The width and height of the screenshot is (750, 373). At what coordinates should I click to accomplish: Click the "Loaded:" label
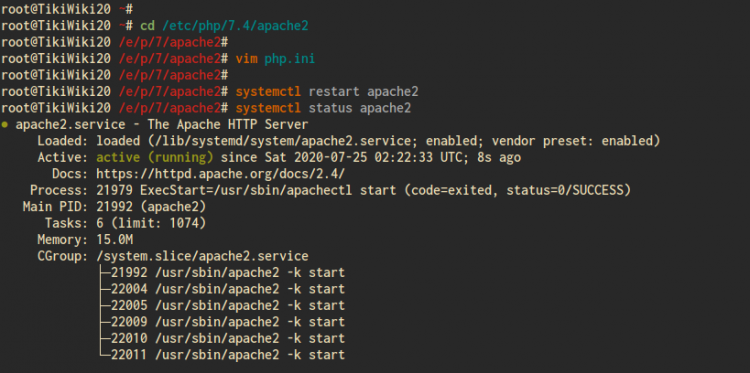tap(63, 141)
